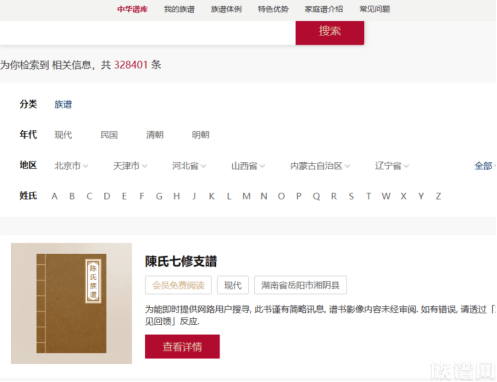This screenshot has height=382, width=497.
Task: Filter by era 民国
Action: (x=109, y=135)
